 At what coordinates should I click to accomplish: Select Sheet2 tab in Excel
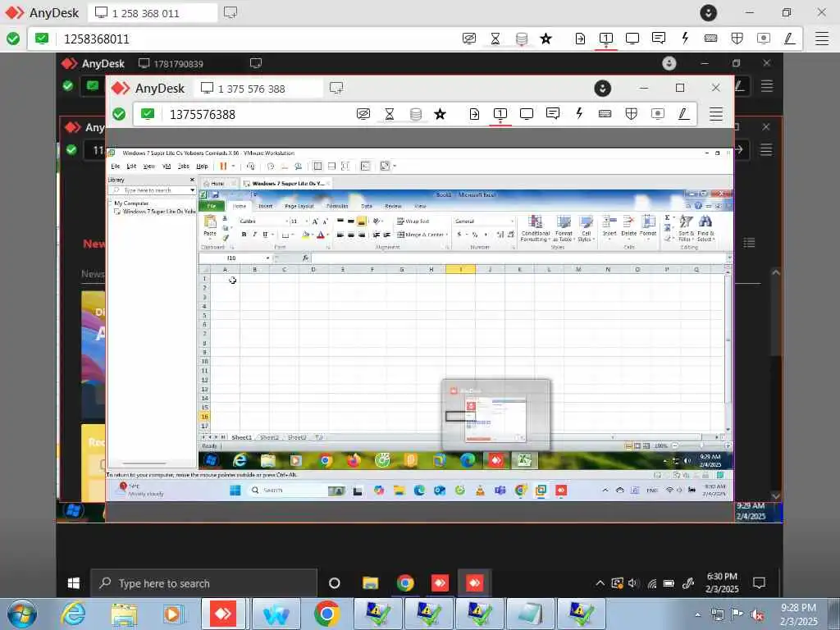[x=269, y=438]
